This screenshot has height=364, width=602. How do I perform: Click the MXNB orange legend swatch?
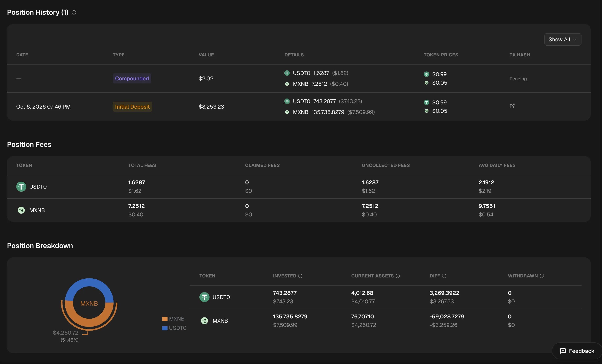point(165,319)
